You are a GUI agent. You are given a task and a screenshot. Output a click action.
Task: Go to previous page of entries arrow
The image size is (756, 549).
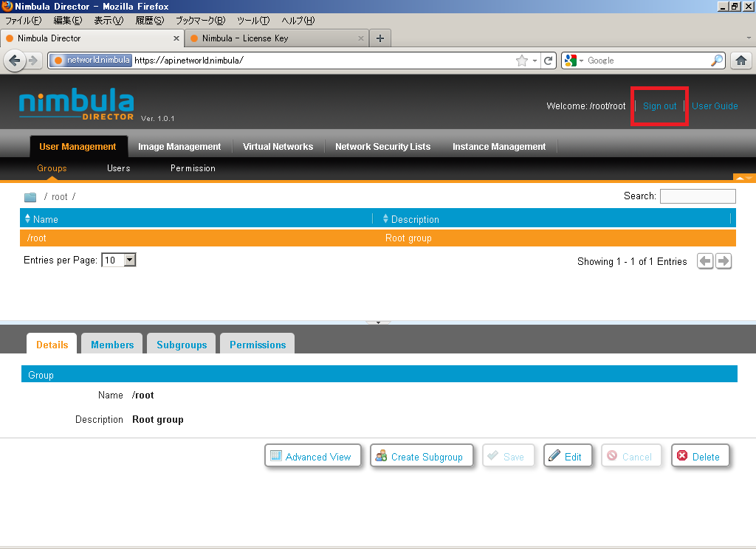click(705, 261)
